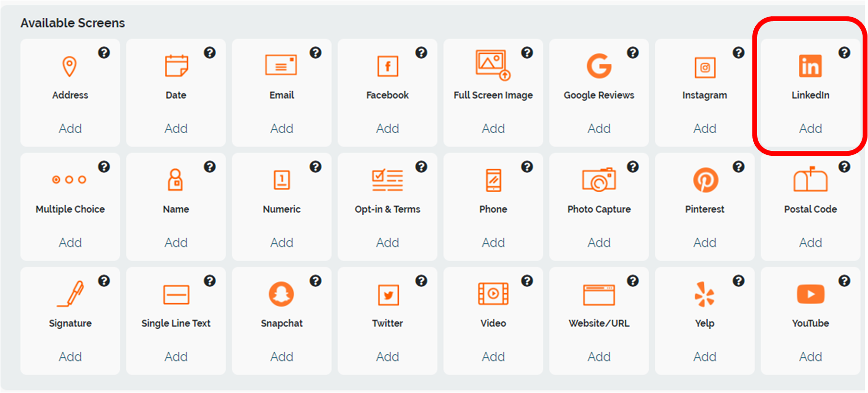
Task: Open help tooltip for Opt-in & Terms
Action: click(x=421, y=167)
